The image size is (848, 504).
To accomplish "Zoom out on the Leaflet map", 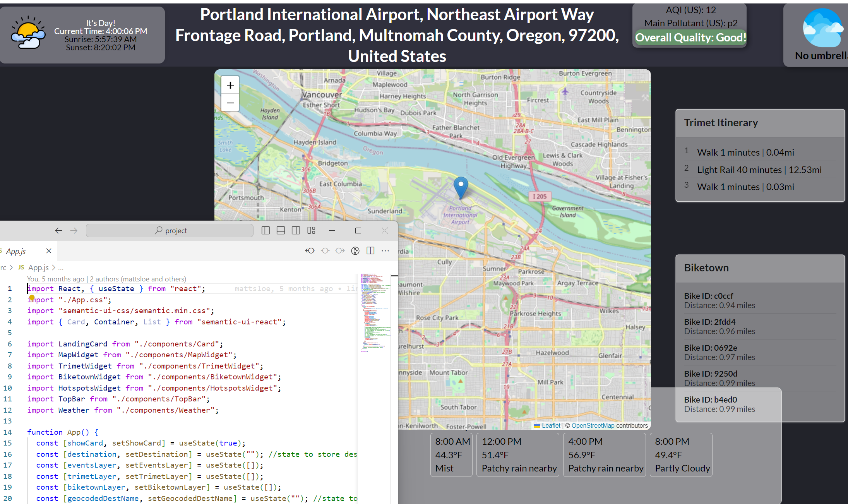I will (230, 103).
